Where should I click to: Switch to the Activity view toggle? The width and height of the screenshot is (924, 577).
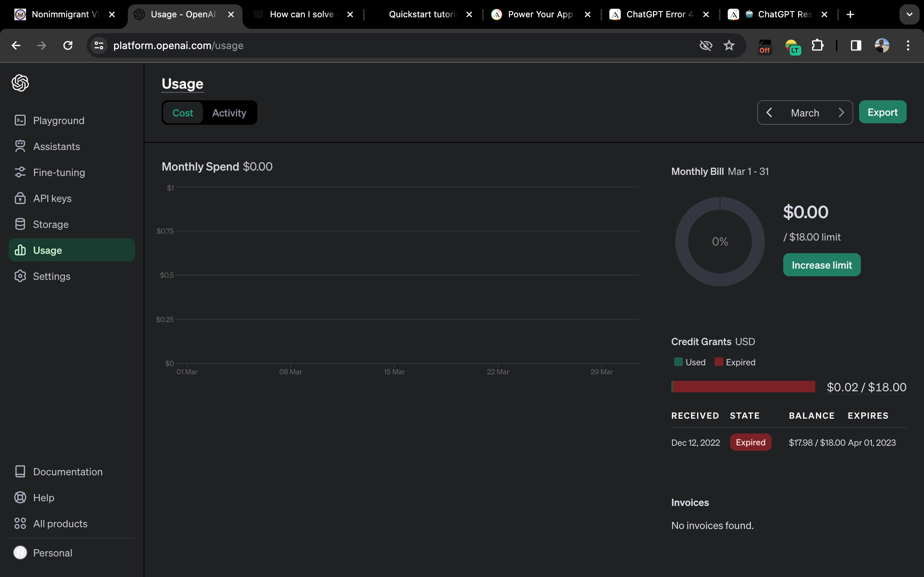tap(229, 113)
